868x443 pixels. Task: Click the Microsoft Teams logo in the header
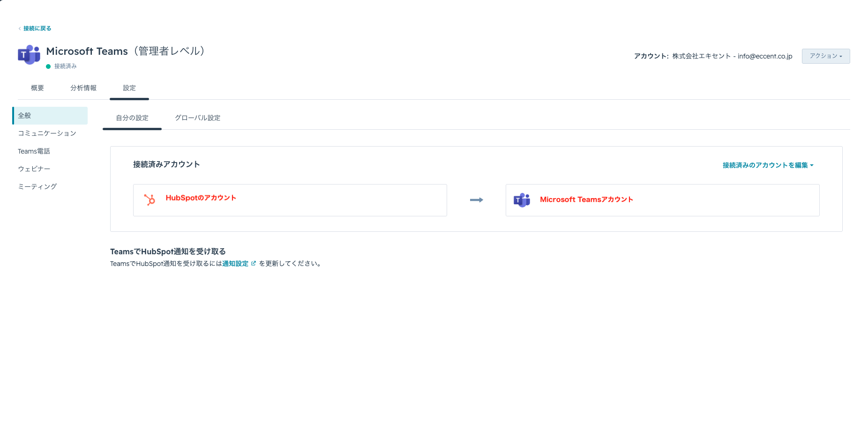(29, 55)
